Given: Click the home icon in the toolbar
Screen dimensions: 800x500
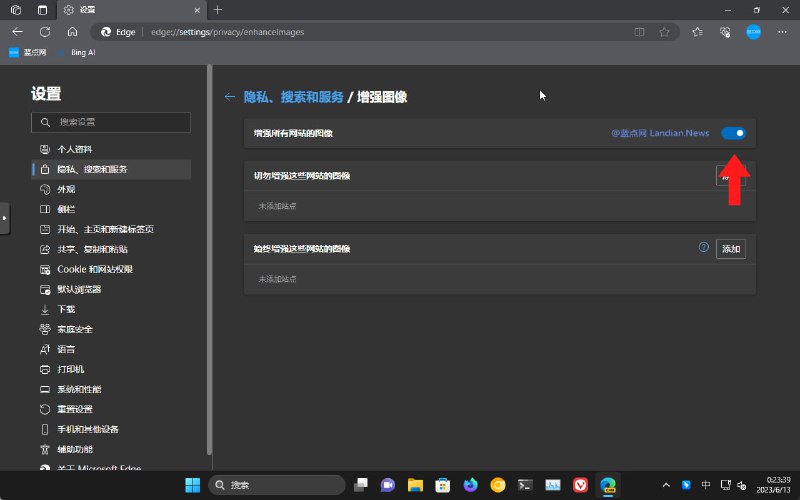Looking at the screenshot, I should [x=72, y=32].
